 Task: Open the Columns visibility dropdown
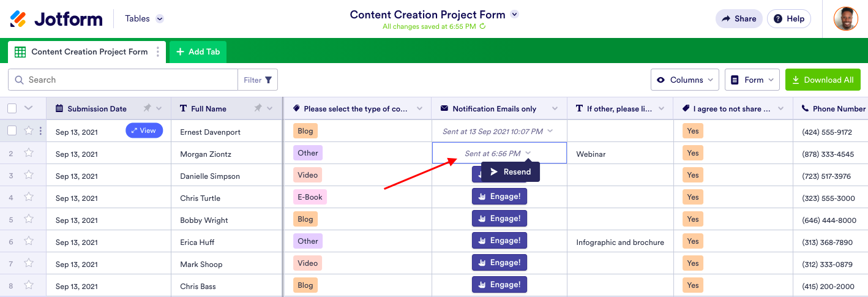(x=685, y=80)
